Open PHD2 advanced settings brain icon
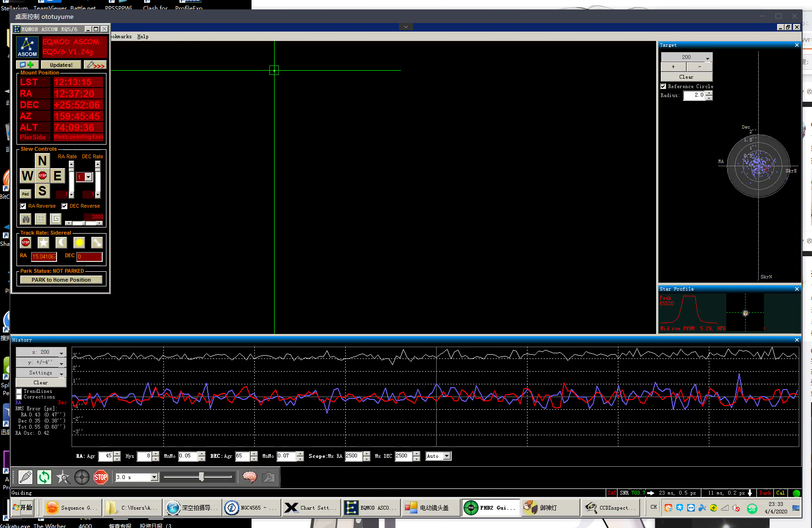 [x=250, y=477]
